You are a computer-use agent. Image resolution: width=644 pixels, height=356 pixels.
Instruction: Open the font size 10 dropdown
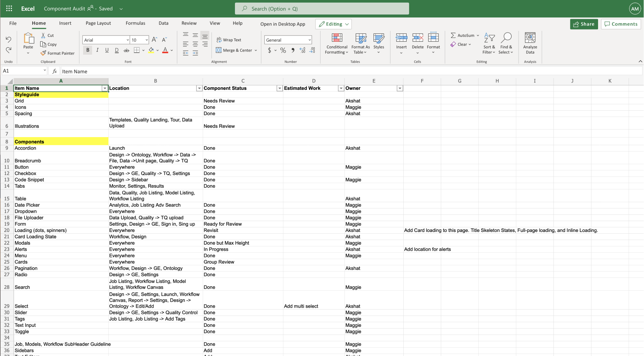(147, 40)
